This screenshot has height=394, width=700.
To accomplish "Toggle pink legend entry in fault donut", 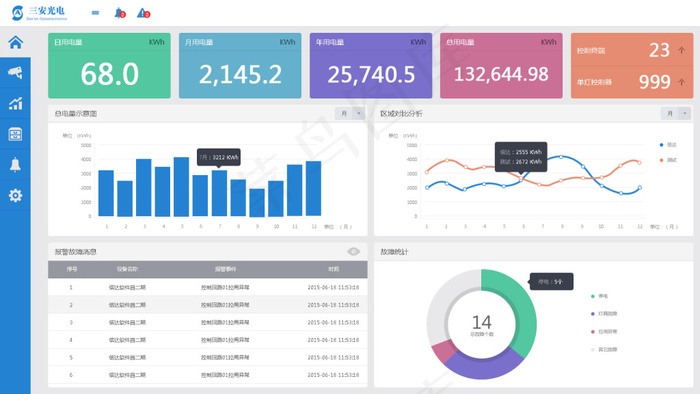I will pos(604,332).
